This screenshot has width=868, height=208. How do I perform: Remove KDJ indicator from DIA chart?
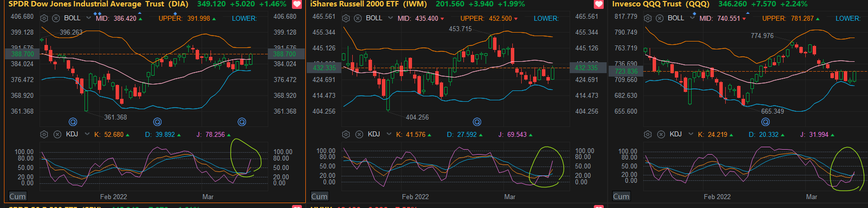tap(57, 134)
